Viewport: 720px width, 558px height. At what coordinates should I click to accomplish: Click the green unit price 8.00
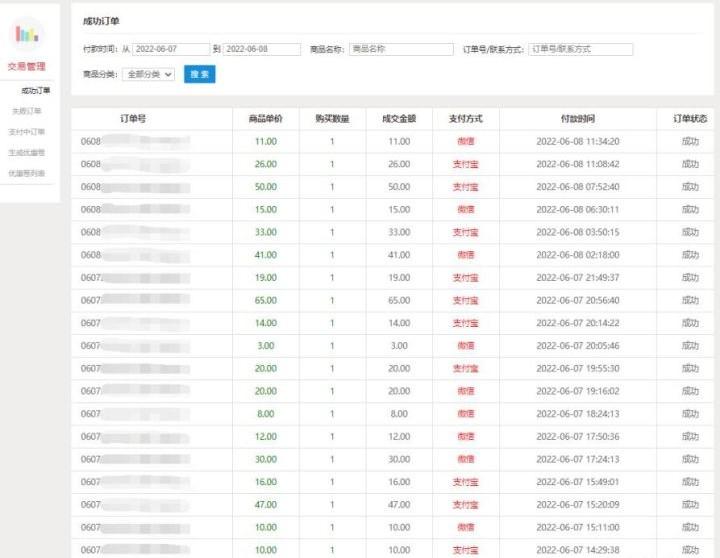click(x=266, y=414)
